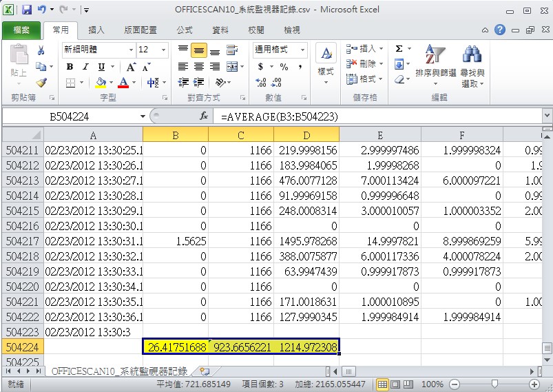Decrease decimal places
Screen dimensions: 553x392
pos(277,83)
